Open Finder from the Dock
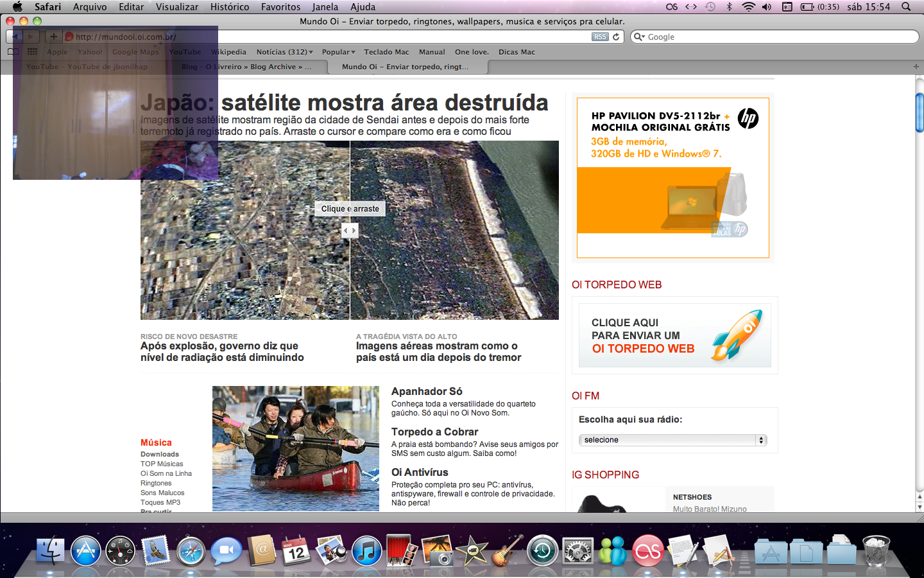This screenshot has width=924, height=578. coord(50,551)
